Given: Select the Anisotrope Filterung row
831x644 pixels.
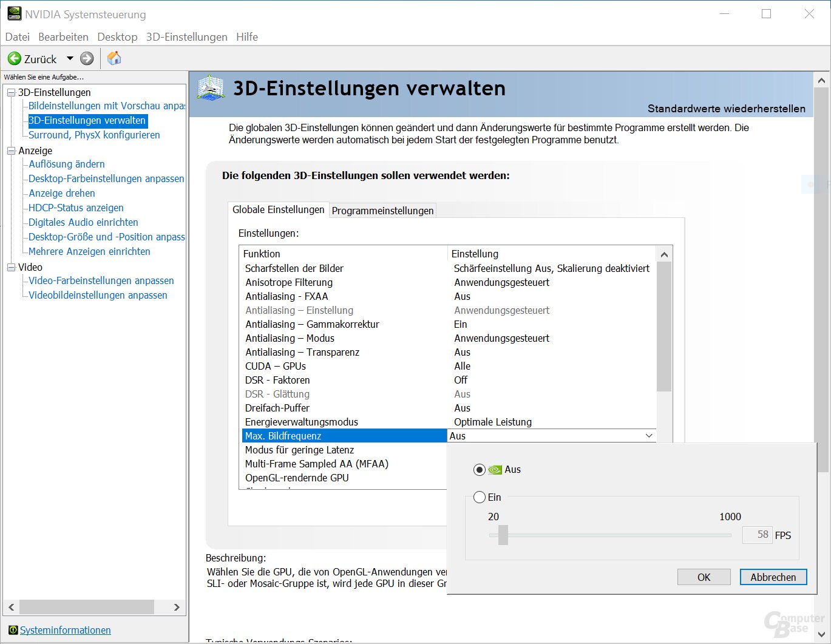Looking at the screenshot, I should coord(449,282).
